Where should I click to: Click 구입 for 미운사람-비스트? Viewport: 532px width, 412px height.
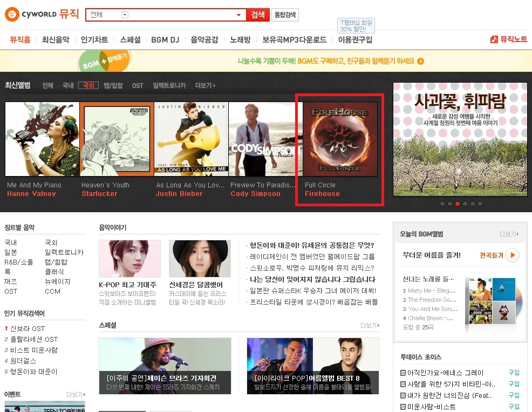coord(514,407)
